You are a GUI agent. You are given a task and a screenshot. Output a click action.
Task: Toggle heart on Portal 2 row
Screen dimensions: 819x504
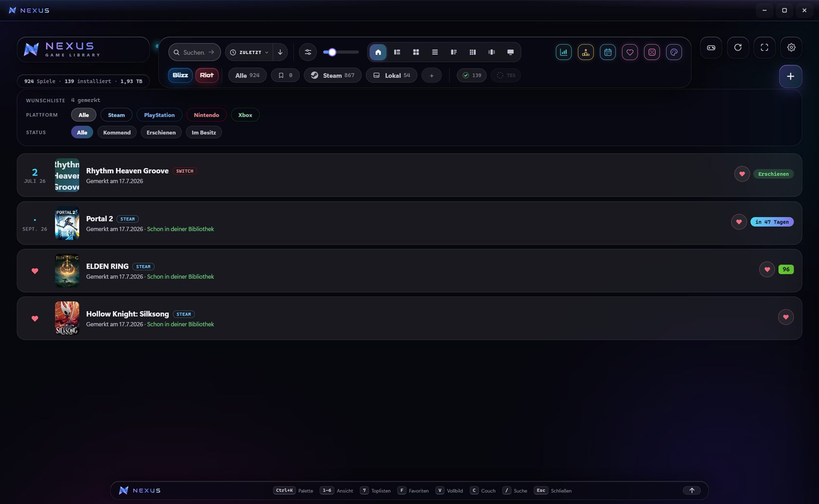click(739, 222)
